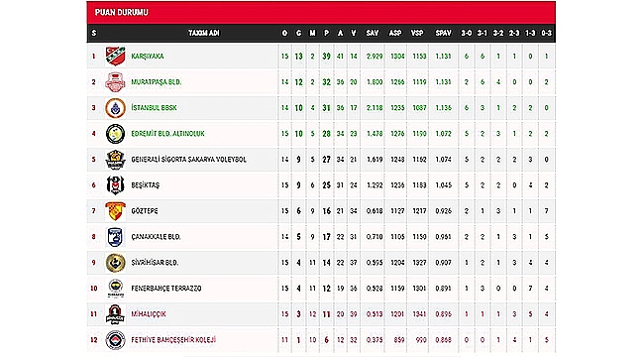644x357 pixels.
Task: Click the Göztepe club crest
Action: point(115,211)
